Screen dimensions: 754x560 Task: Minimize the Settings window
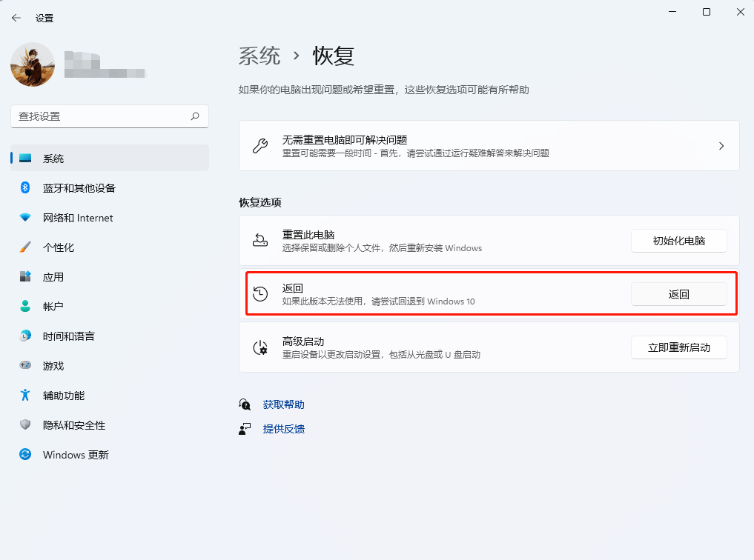point(672,12)
